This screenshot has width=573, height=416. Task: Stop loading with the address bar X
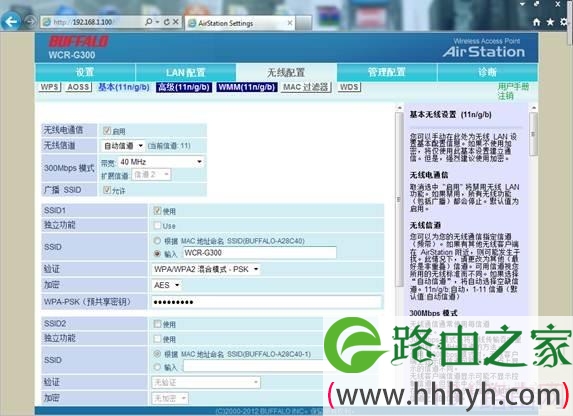(x=176, y=22)
